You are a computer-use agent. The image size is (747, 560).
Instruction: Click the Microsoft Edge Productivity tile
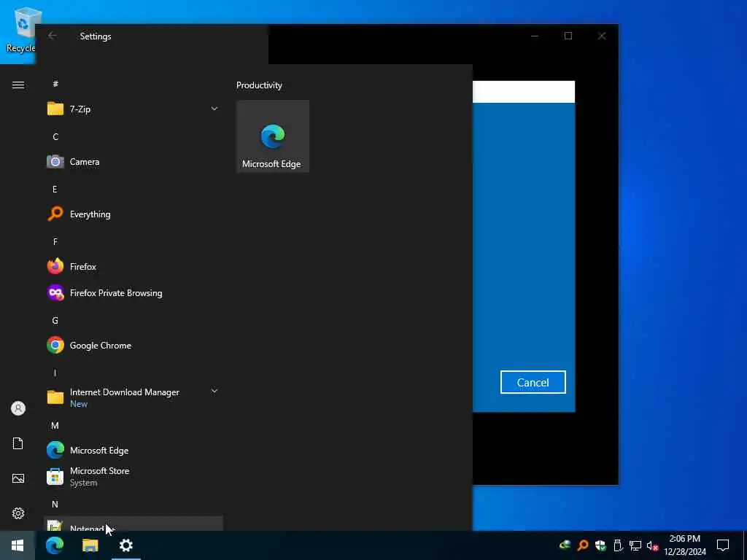[x=273, y=136]
